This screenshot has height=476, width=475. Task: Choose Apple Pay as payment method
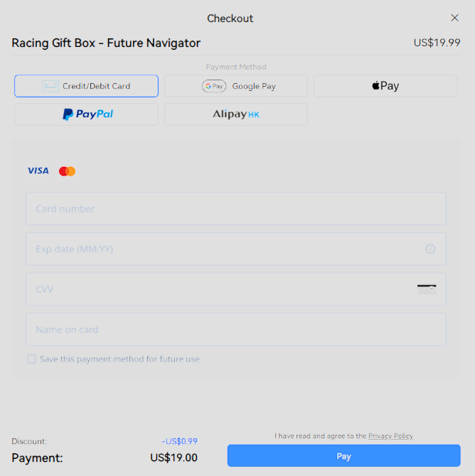coord(385,86)
